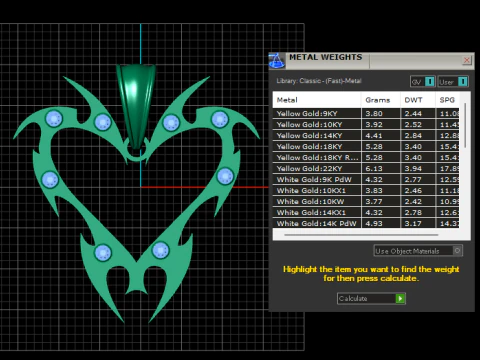Select the White Gold:9K PdW row
The width and height of the screenshot is (480, 360).
click(366, 179)
